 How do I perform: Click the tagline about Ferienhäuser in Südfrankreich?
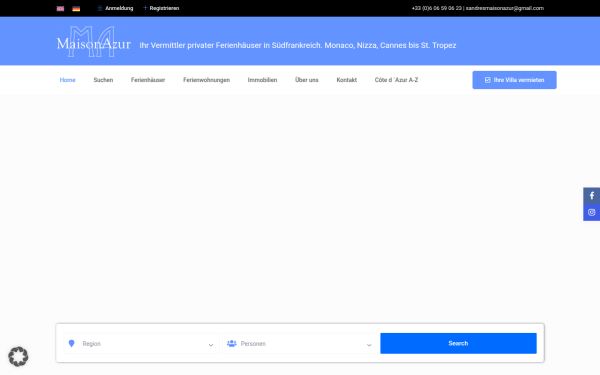[x=298, y=45]
